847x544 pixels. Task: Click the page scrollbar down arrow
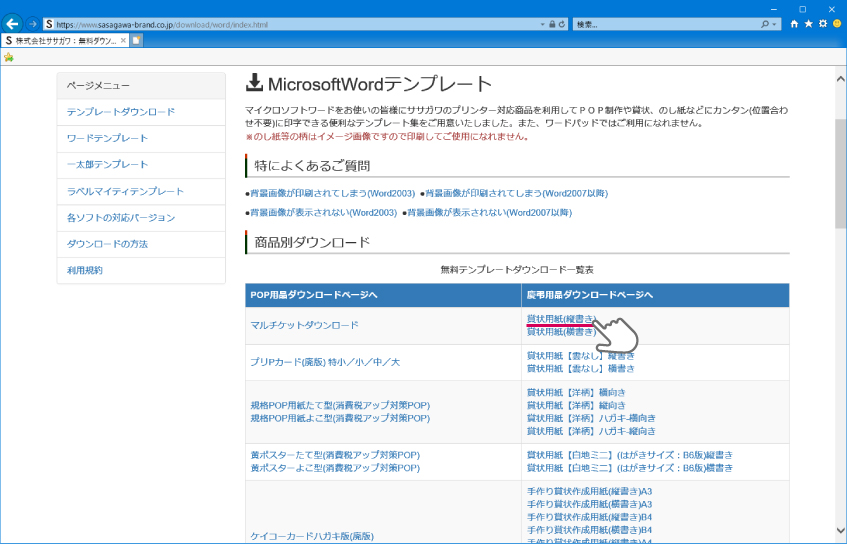841,530
